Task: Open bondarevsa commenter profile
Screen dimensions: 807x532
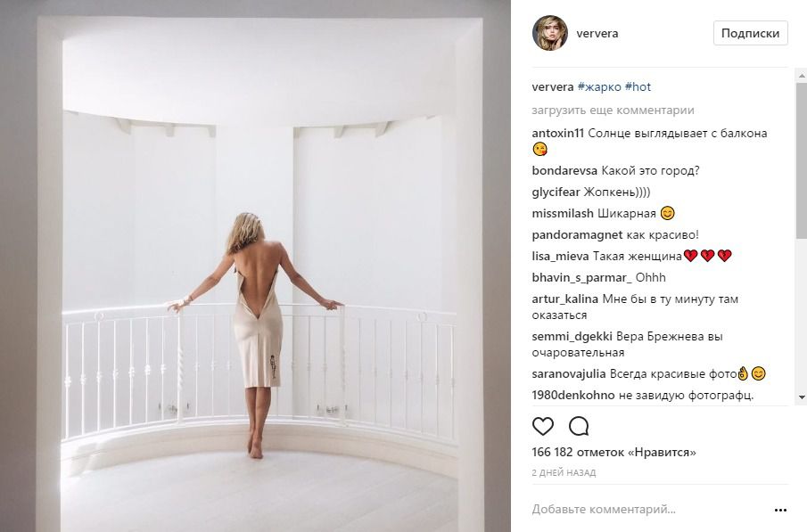Action: tap(564, 171)
